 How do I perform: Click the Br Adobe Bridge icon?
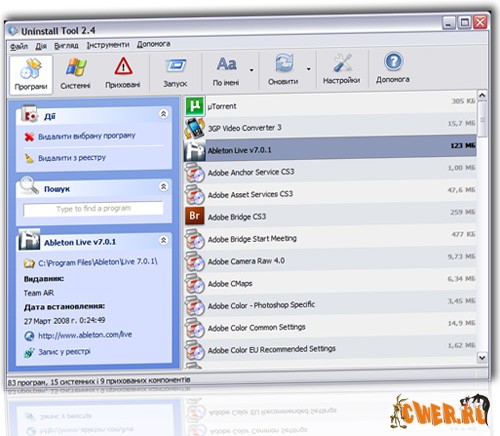point(195,216)
